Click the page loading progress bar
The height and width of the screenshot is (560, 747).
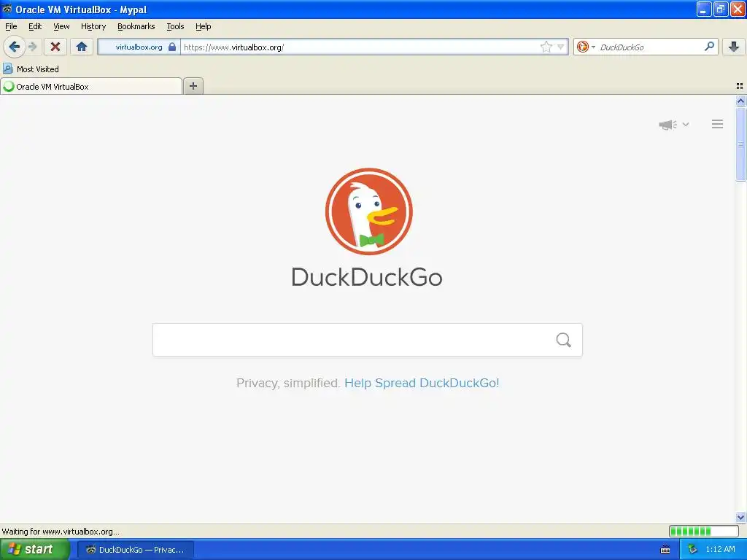coord(704,532)
